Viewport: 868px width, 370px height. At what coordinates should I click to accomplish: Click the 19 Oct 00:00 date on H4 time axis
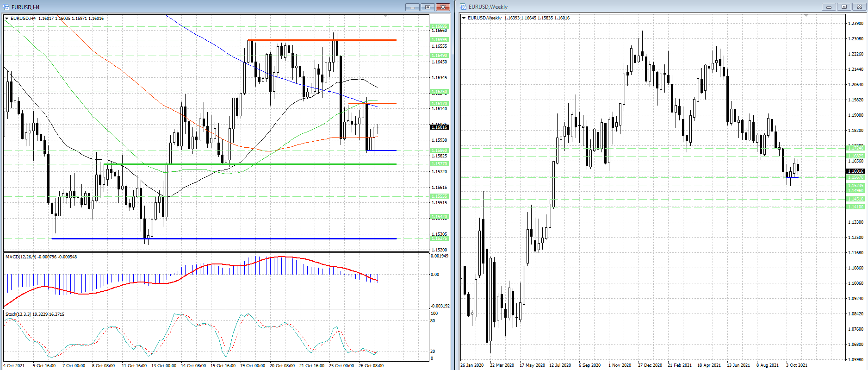252,366
